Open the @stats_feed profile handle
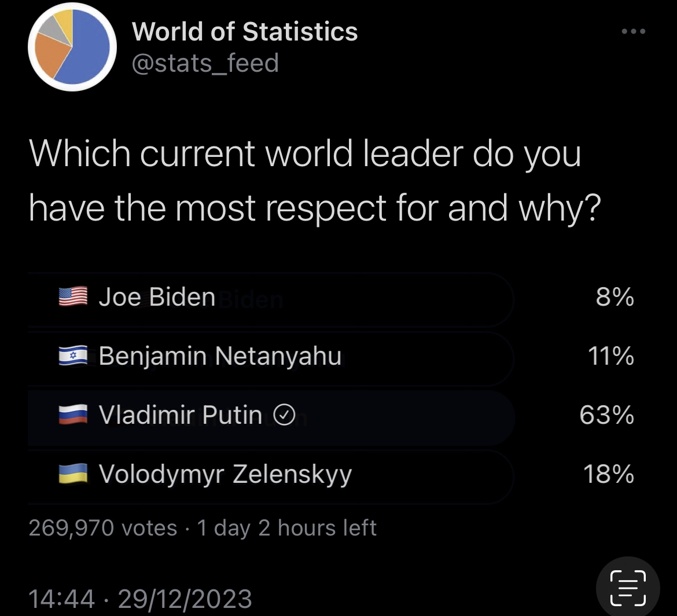This screenshot has height=616, width=677. (x=205, y=63)
